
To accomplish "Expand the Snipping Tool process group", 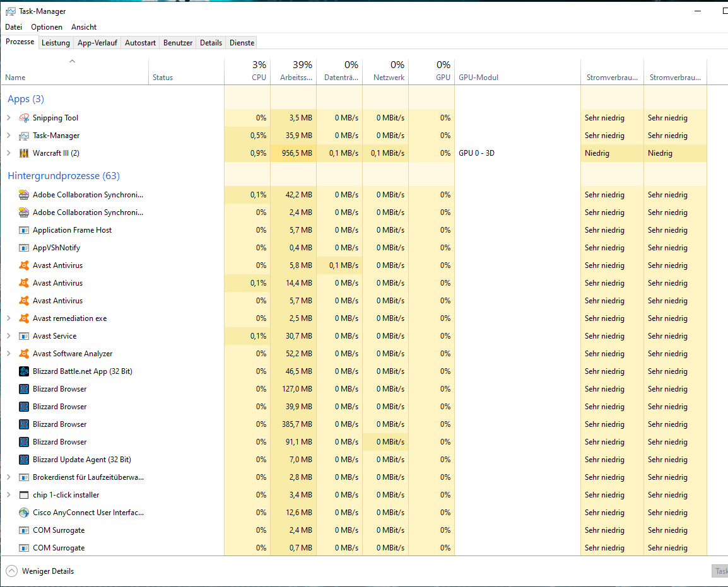I will point(8,118).
